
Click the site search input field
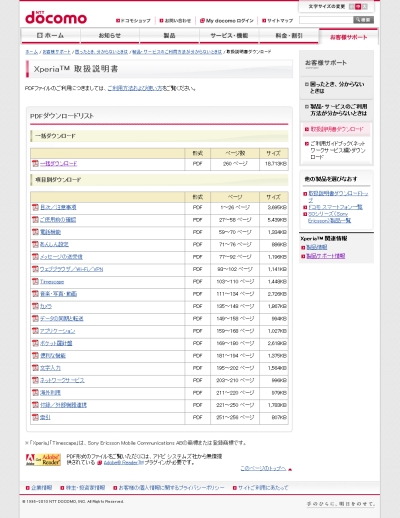click(326, 20)
